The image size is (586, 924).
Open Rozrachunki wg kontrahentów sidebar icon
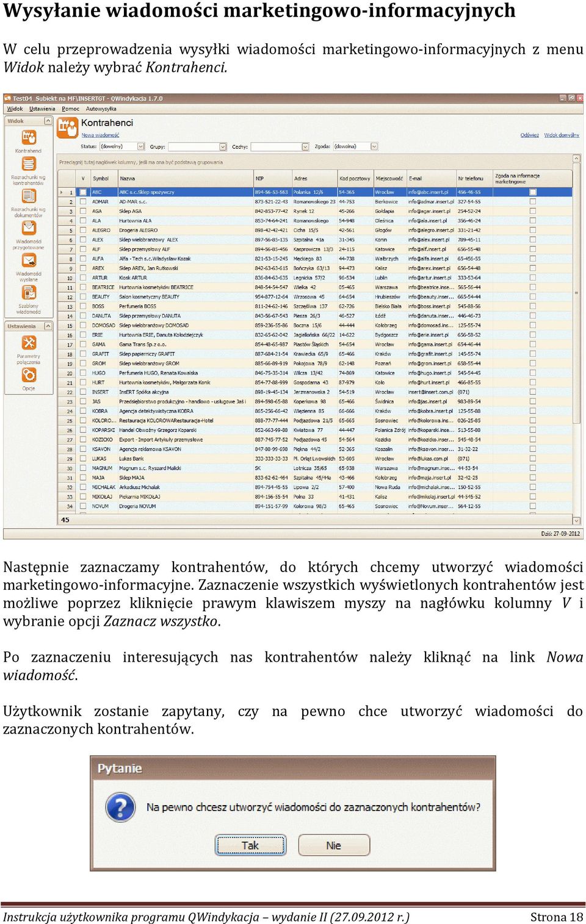[29, 164]
